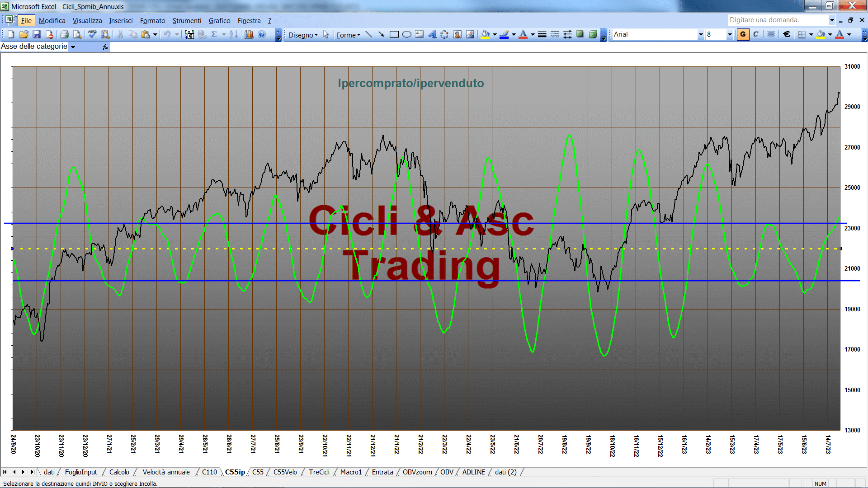This screenshot has height=488, width=868.
Task: Click the drawing Fill Color paint bucket swatch
Action: (486, 34)
